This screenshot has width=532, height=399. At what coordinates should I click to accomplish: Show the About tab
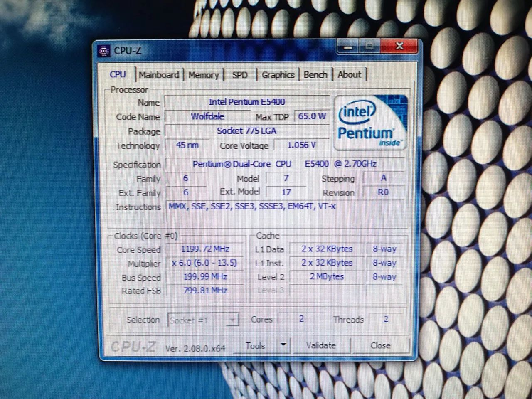[x=349, y=75]
